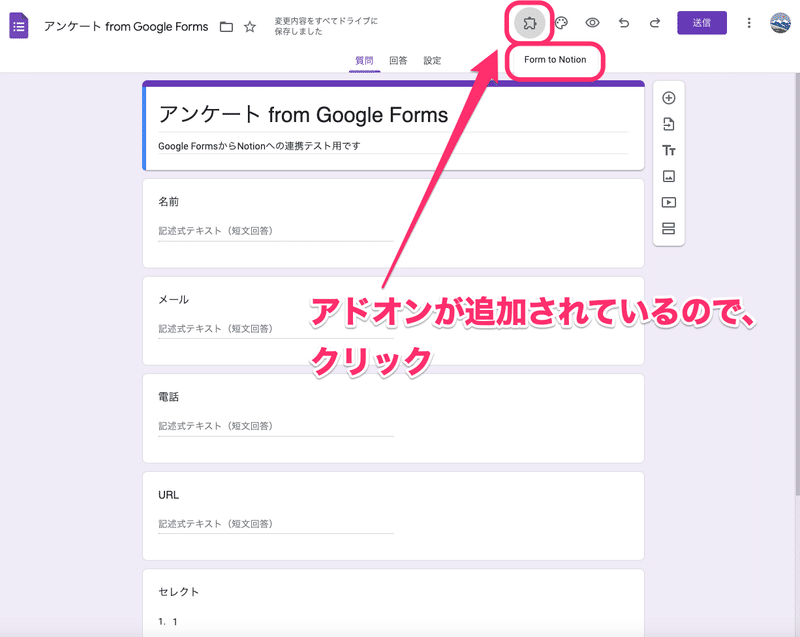Screen dimensions: 800x637
Task: Click the Google Forms home logo
Action: click(x=19, y=26)
